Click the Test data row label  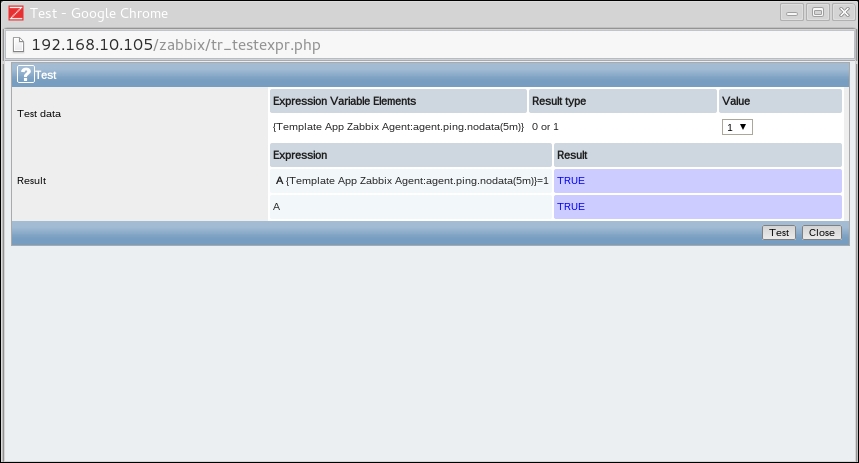click(39, 114)
